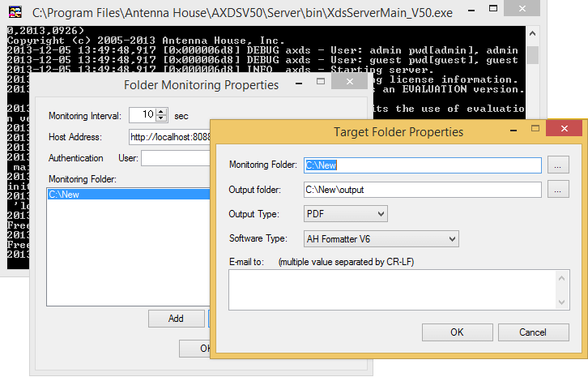588x377 pixels.
Task: Open the Output Type dropdown
Action: (x=345, y=214)
